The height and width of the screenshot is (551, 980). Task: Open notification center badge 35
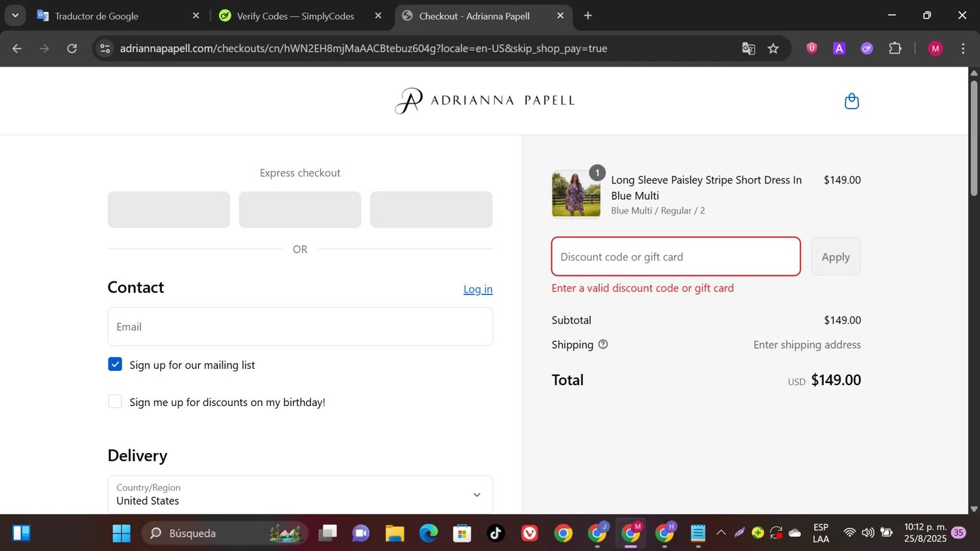(x=958, y=533)
